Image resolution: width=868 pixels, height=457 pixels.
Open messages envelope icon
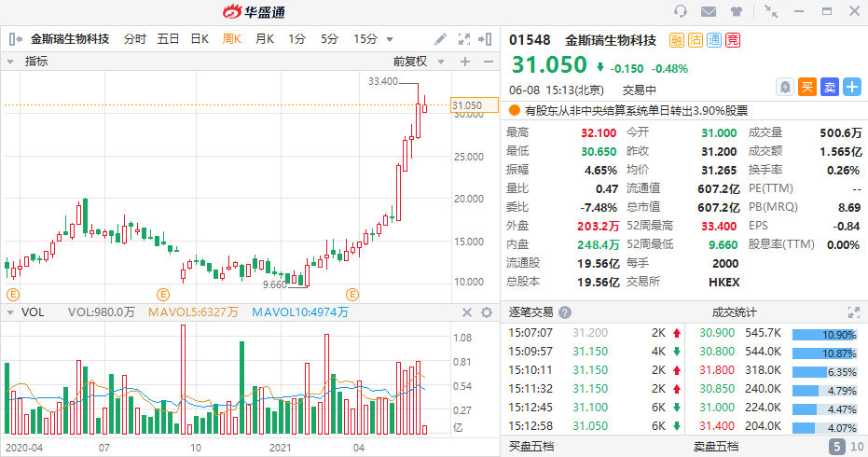pos(709,11)
